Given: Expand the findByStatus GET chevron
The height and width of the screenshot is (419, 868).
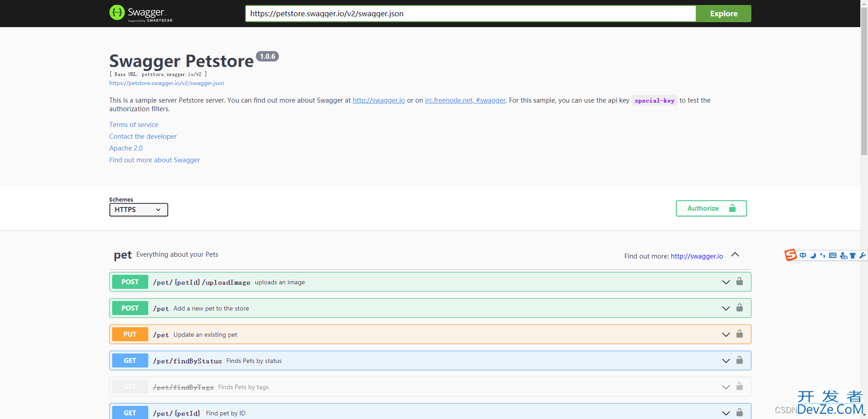Looking at the screenshot, I should point(726,361).
